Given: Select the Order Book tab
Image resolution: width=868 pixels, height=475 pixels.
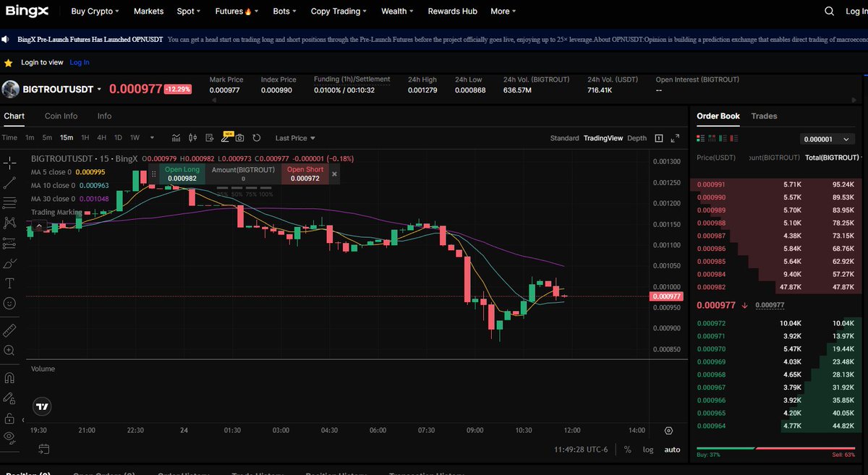Looking at the screenshot, I should click(x=718, y=116).
